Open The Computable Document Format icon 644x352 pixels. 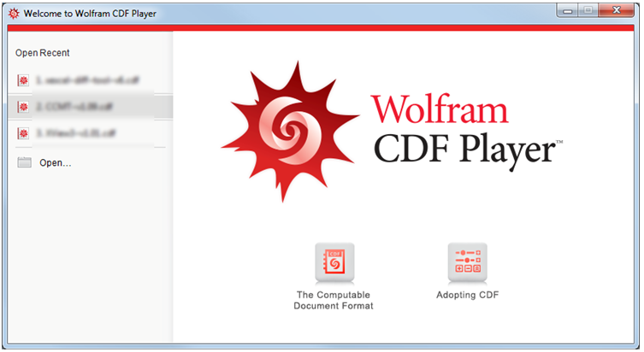click(334, 262)
